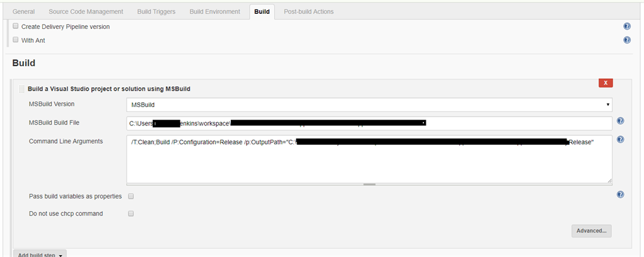
Task: Delete the MSBuild build step
Action: [605, 83]
